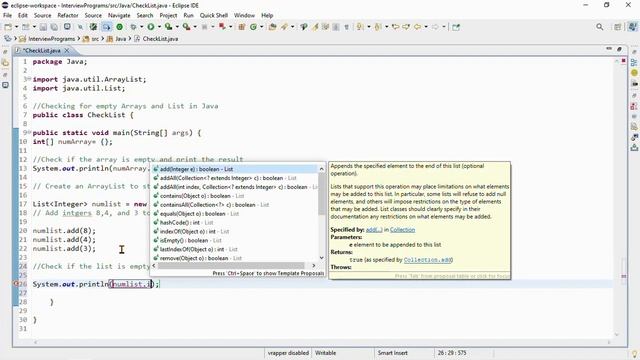Click the Pin Editor icon

(456, 27)
